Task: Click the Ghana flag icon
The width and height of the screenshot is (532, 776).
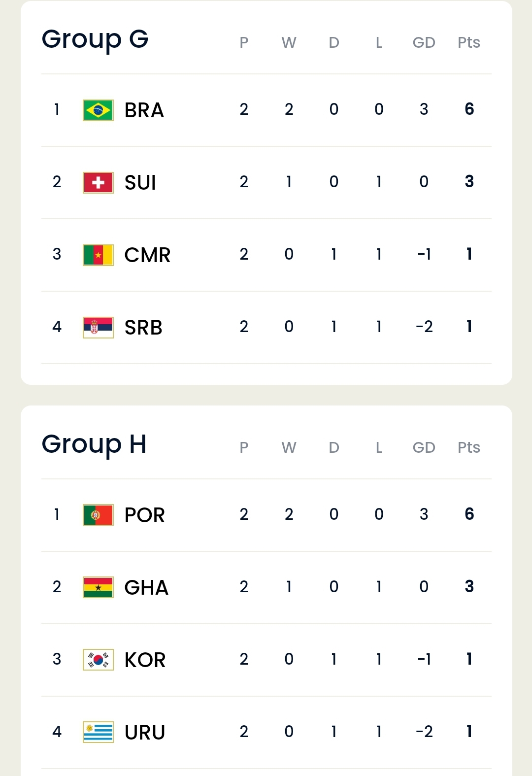Action: click(98, 587)
